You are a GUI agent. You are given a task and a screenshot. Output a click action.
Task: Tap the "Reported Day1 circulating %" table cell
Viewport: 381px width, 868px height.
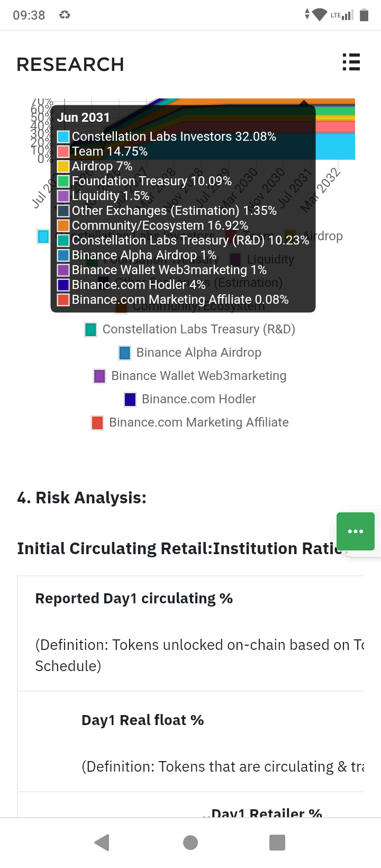tap(134, 599)
